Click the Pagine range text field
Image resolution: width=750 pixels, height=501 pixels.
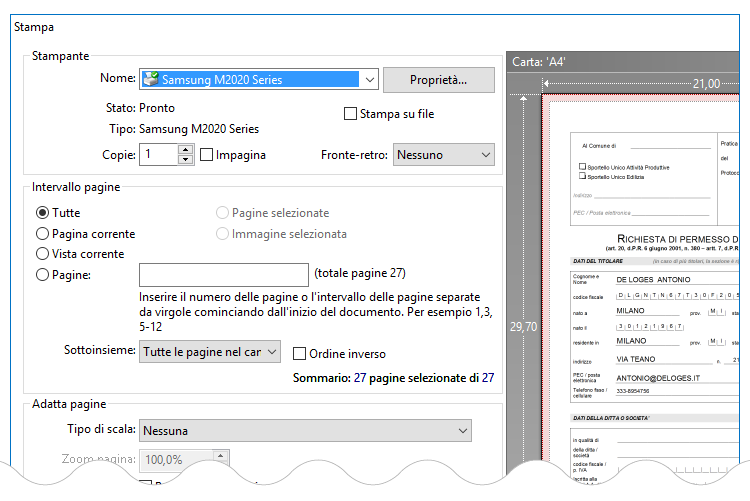tap(224, 275)
